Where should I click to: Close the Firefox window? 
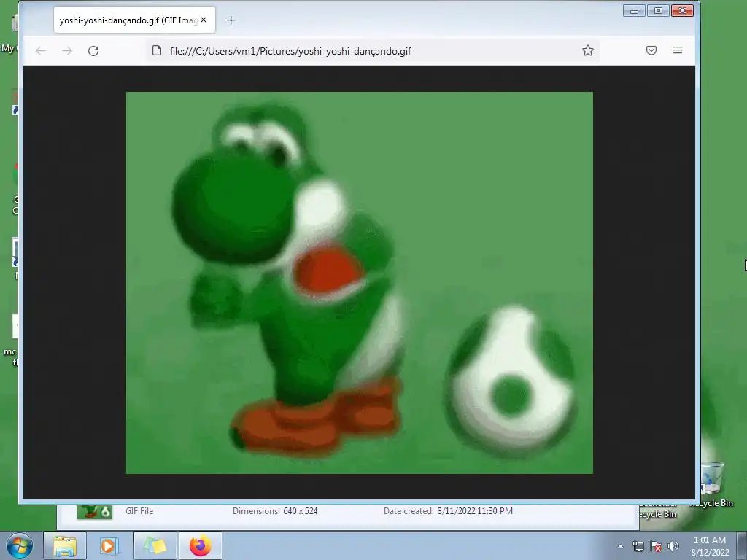682,10
